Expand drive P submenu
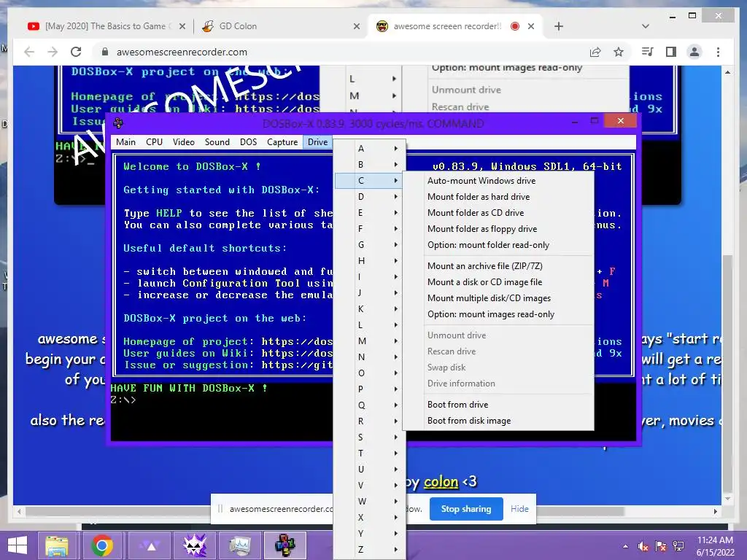This screenshot has height=560, width=747. pyautogui.click(x=370, y=389)
